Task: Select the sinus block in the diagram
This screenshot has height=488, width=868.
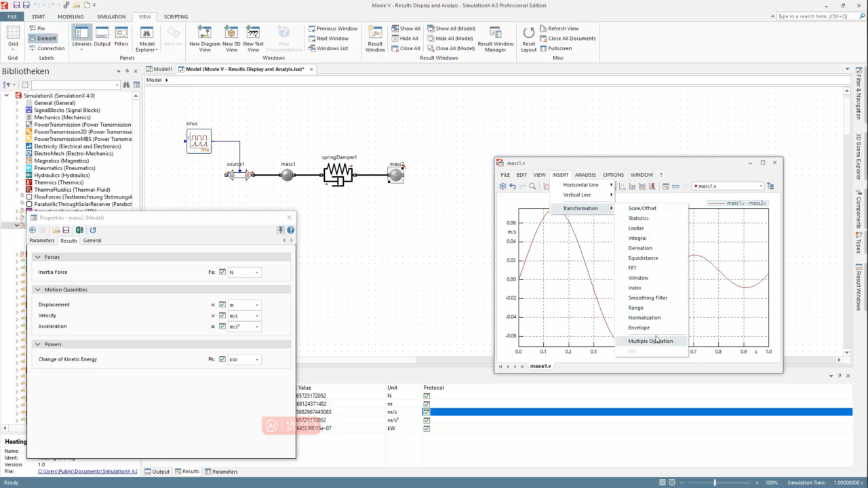Action: (199, 141)
